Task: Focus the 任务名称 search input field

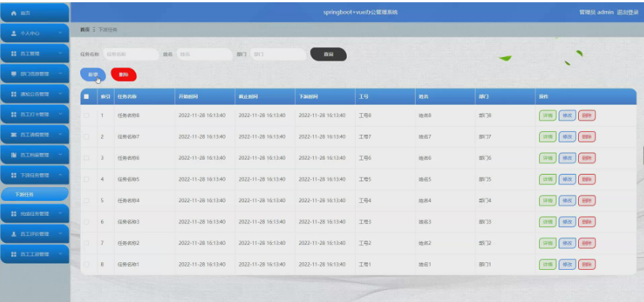Action: tap(131, 54)
